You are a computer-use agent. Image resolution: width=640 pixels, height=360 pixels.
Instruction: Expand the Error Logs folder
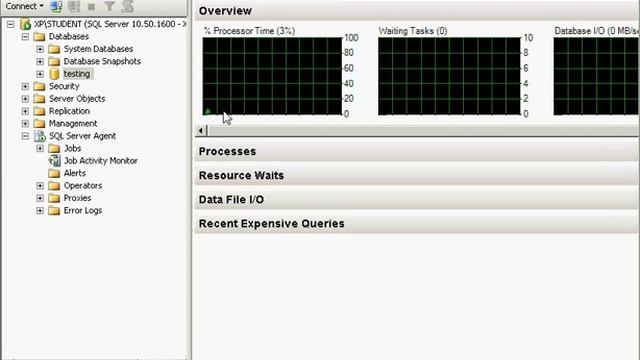point(40,211)
